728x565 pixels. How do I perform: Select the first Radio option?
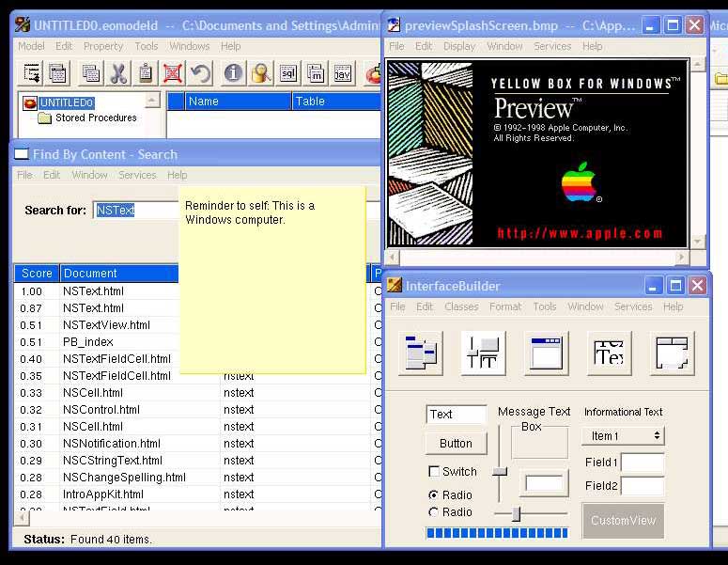434,494
